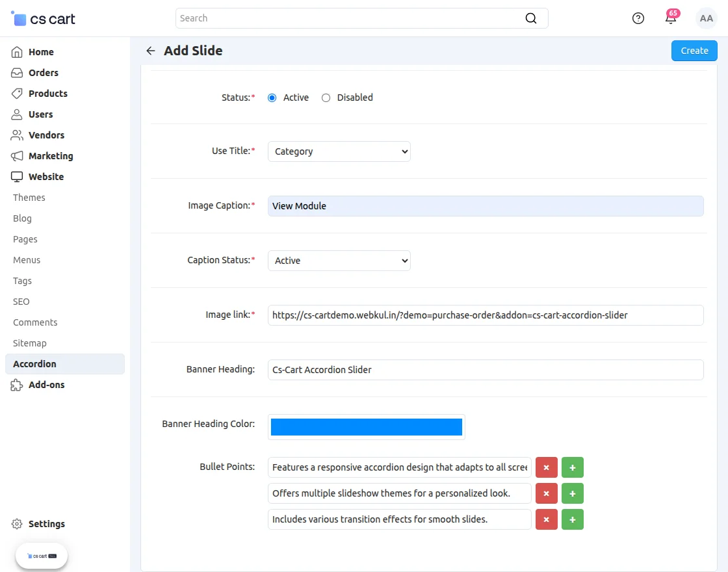Click the help question mark icon
The image size is (728, 572).
pyautogui.click(x=638, y=18)
